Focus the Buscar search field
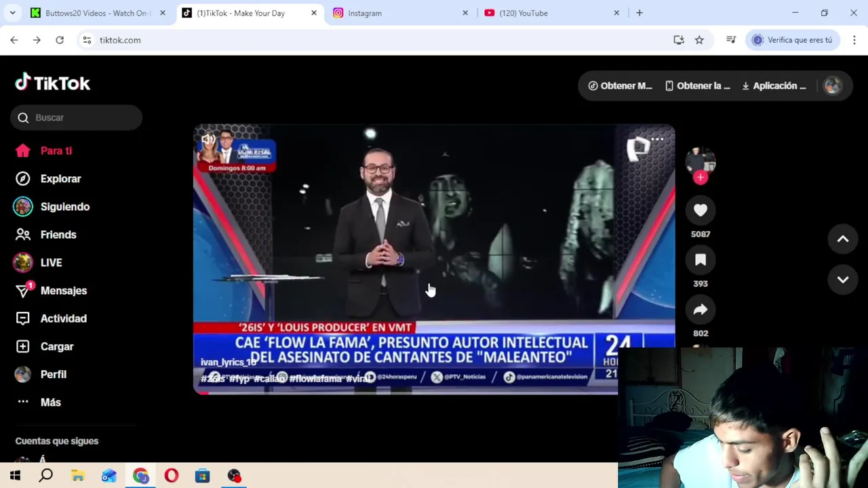The height and width of the screenshot is (488, 868). click(76, 117)
